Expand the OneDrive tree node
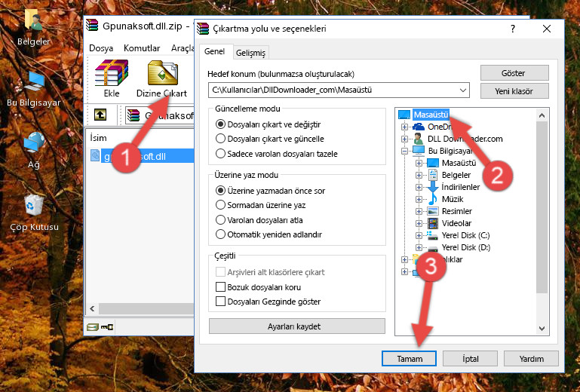580x392 pixels. pos(404,127)
